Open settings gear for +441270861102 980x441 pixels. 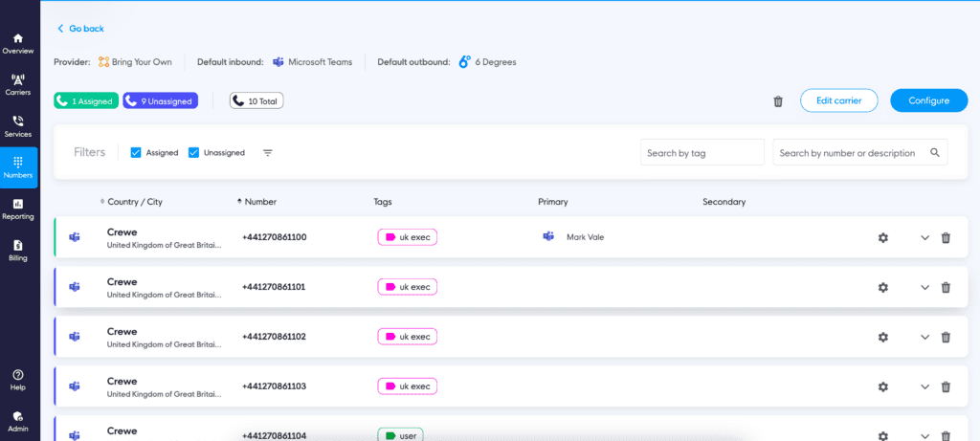click(883, 337)
